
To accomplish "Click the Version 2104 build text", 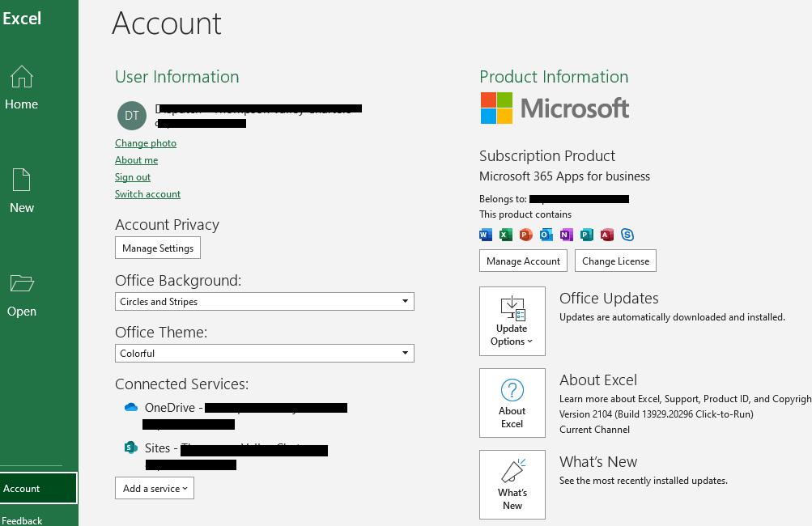I will [x=656, y=414].
